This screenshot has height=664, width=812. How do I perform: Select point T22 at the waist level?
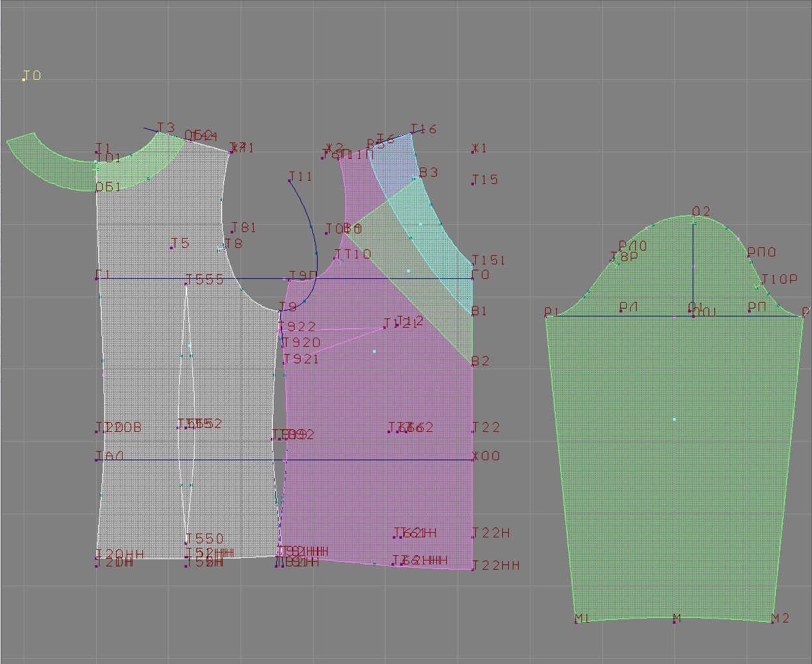(473, 431)
